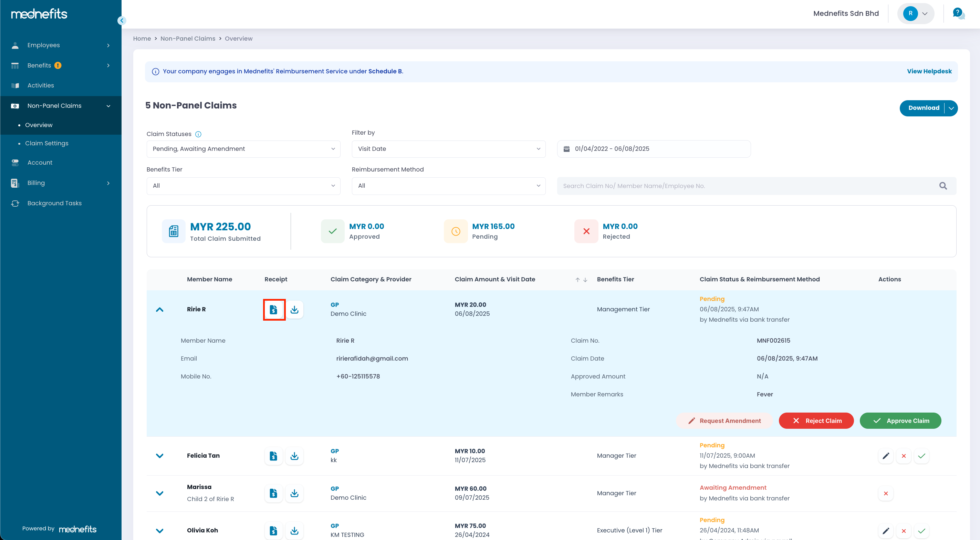Screen dimensions: 980x540
Task: Open Billing in the sidebar
Action: (x=61, y=183)
